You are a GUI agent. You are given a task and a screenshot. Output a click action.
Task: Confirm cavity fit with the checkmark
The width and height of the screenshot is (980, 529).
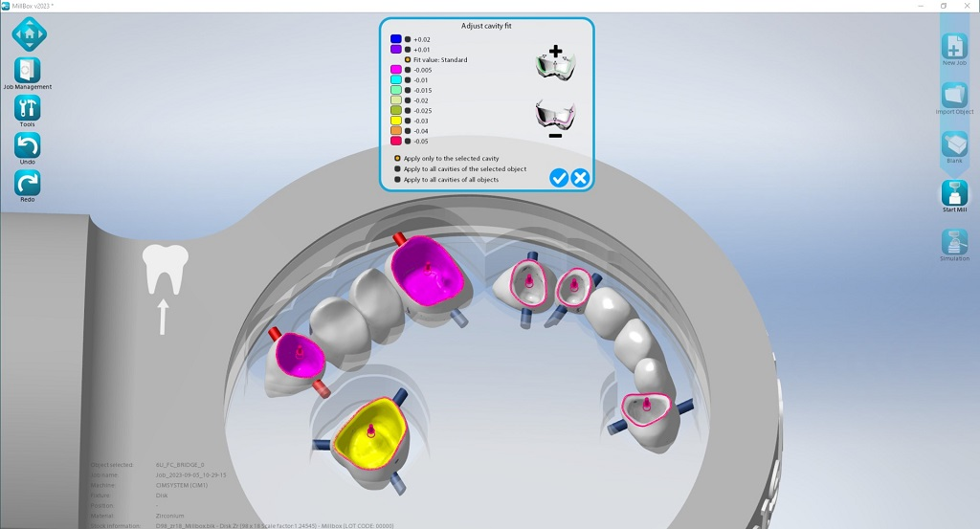559,178
